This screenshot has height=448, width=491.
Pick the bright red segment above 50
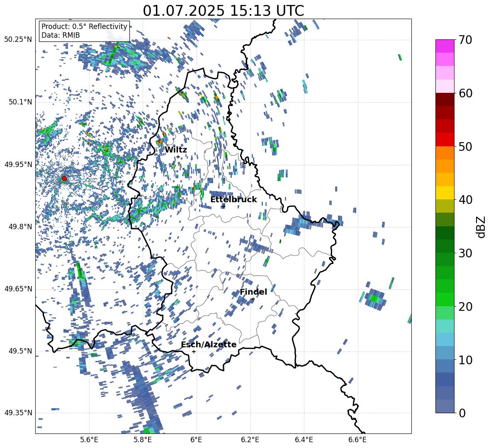445,140
